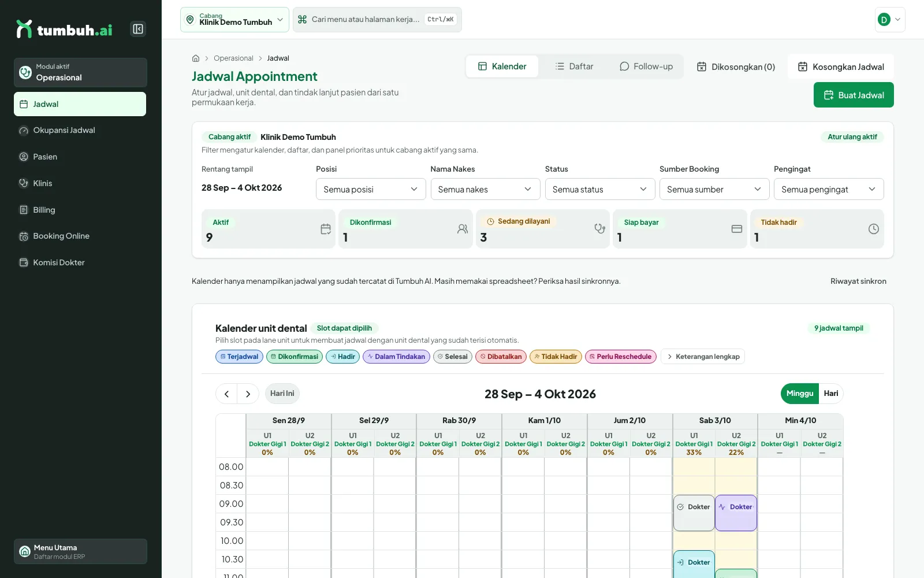The height and width of the screenshot is (578, 924).
Task: Open Riwayat sinkron link
Action: [858, 281]
